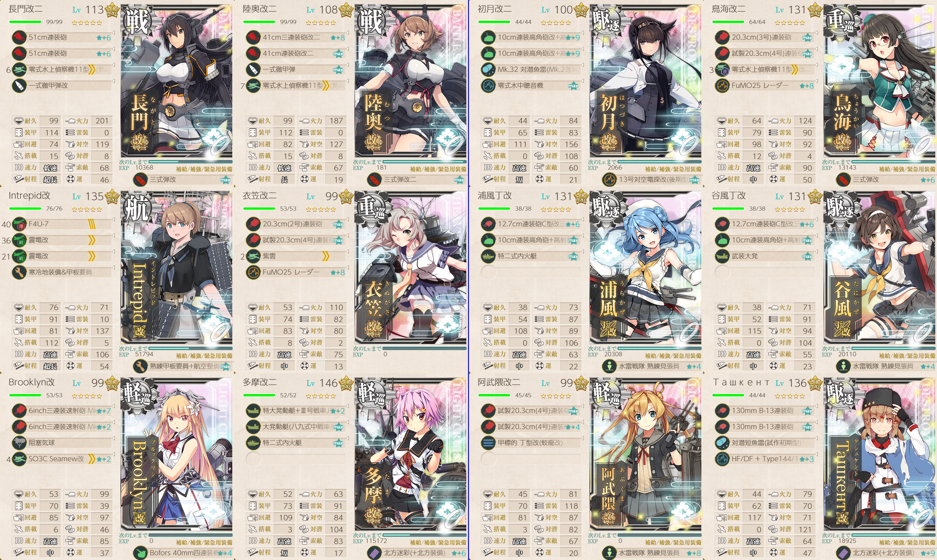The height and width of the screenshot is (560, 937).
Task: Click the 零式水中聴音機 sonar icon on 初月改二
Action: [x=488, y=86]
